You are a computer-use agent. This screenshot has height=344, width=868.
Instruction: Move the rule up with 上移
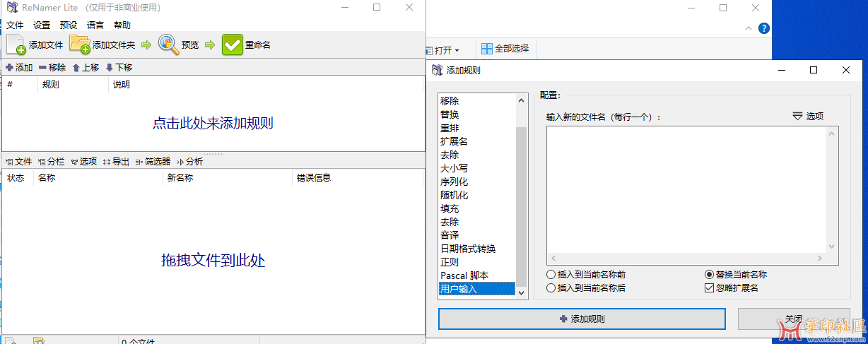[x=86, y=68]
